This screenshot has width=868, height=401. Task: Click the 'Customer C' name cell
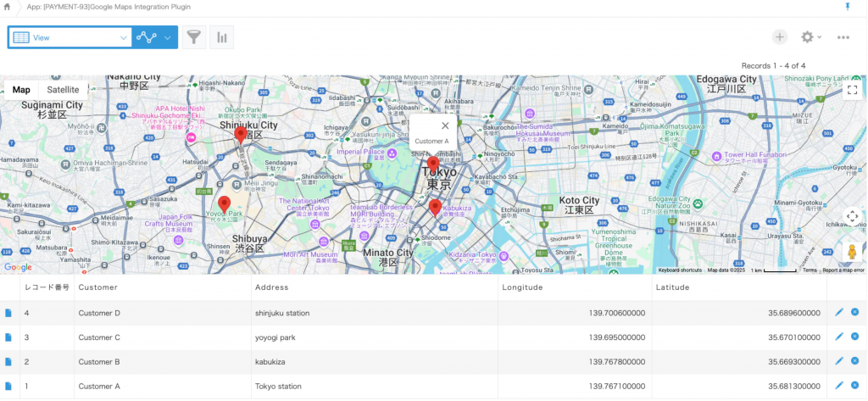click(x=163, y=337)
